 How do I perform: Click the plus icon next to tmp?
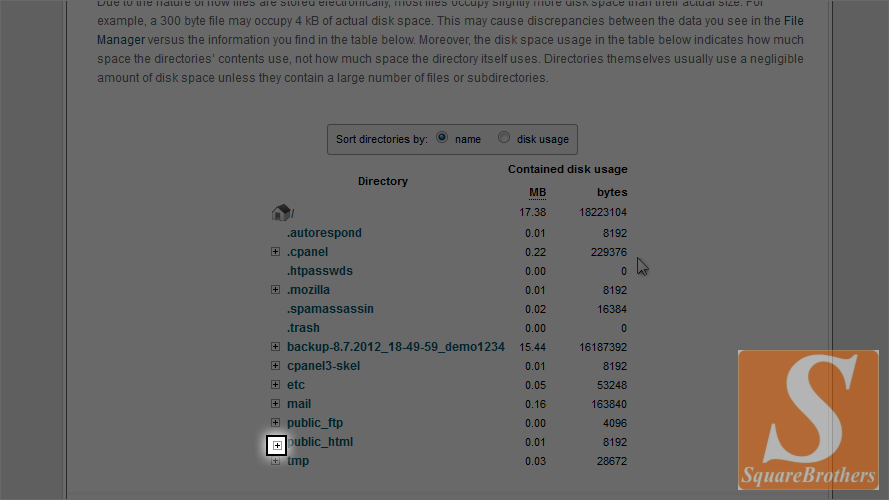pyautogui.click(x=275, y=461)
